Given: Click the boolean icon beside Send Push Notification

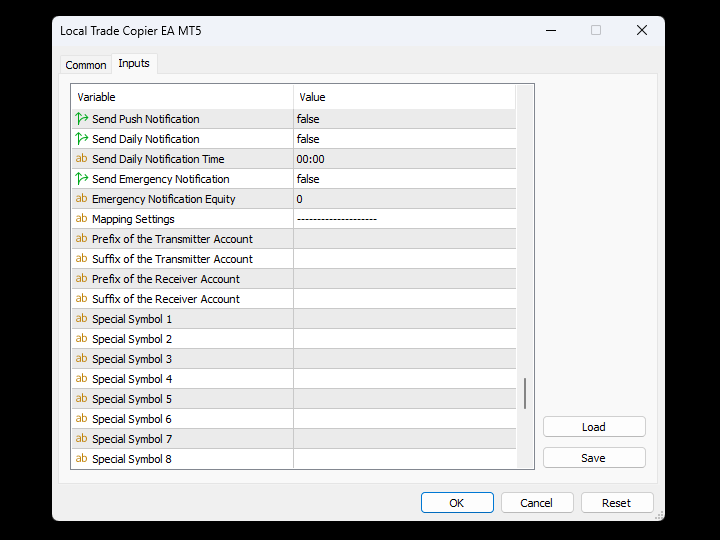Looking at the screenshot, I should coord(82,119).
